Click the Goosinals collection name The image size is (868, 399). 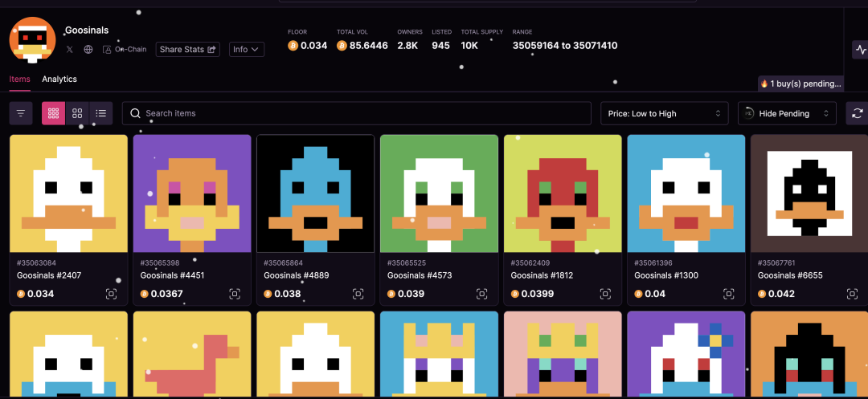(87, 31)
